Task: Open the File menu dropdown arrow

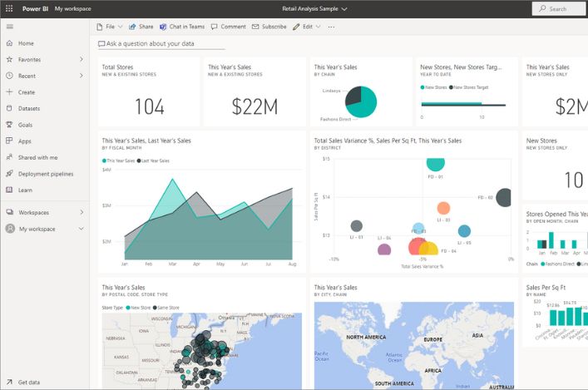Action: point(121,27)
